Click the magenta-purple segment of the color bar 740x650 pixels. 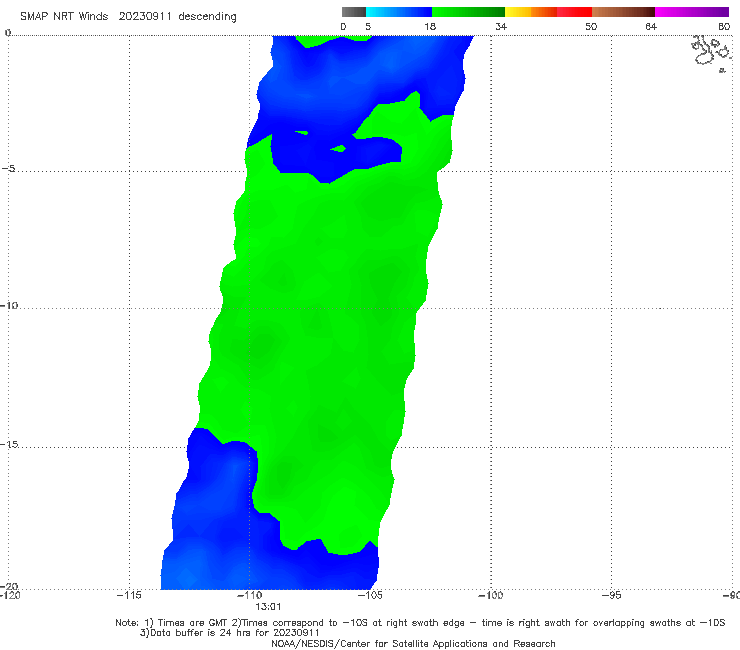point(692,12)
